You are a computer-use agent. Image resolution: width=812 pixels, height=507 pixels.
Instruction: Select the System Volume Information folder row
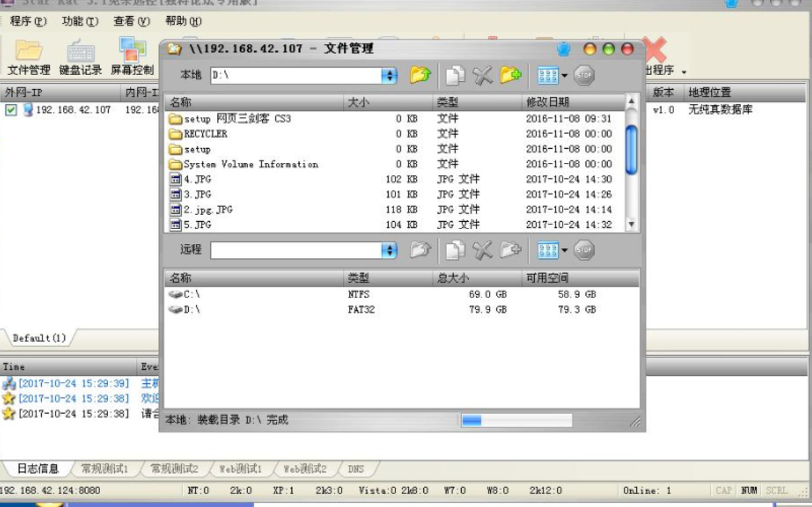(395, 164)
